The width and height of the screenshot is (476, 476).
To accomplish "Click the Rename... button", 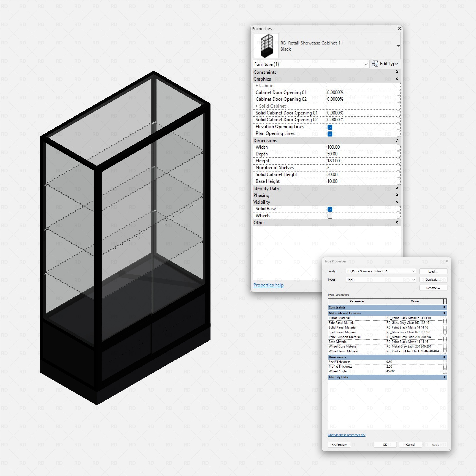I will click(x=433, y=288).
